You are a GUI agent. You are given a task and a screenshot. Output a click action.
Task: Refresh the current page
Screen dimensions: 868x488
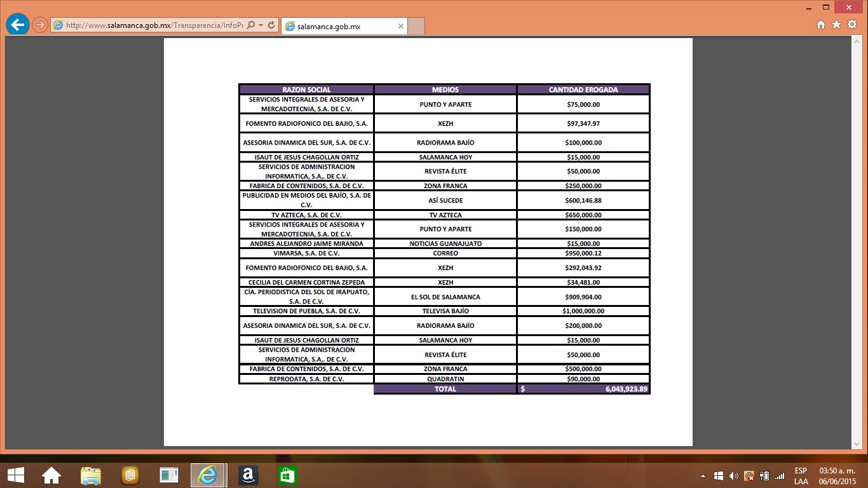(x=271, y=25)
